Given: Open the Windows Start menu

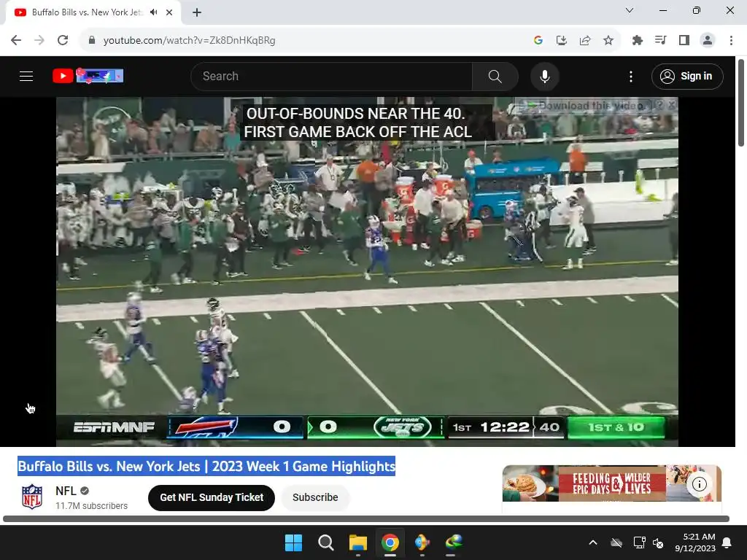Looking at the screenshot, I should pyautogui.click(x=293, y=542).
